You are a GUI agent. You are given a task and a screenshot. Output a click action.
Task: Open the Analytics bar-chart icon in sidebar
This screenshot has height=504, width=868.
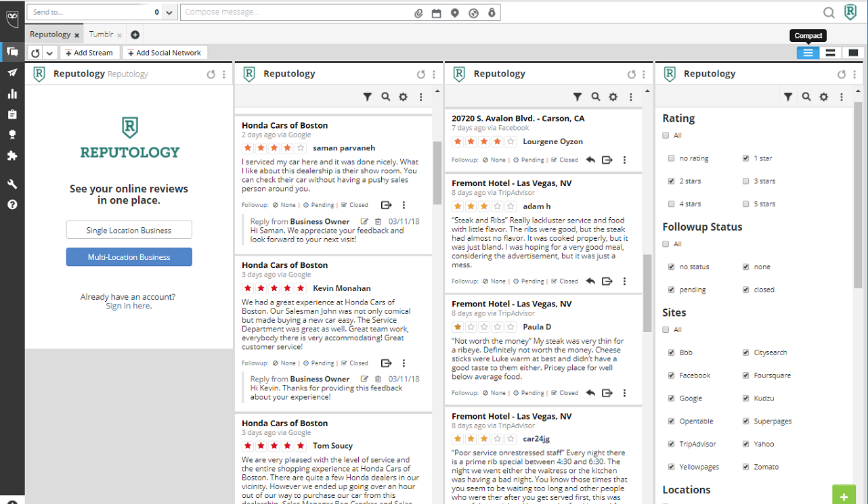click(x=12, y=93)
